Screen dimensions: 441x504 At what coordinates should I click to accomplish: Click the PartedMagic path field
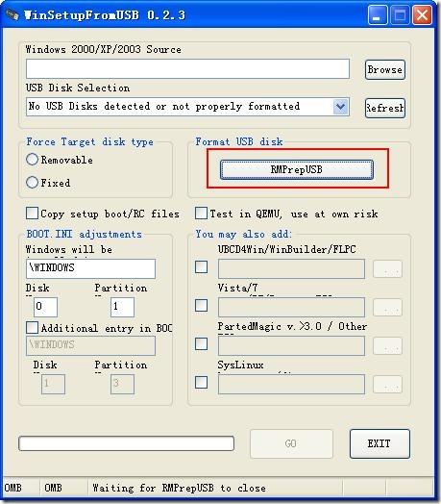(291, 346)
